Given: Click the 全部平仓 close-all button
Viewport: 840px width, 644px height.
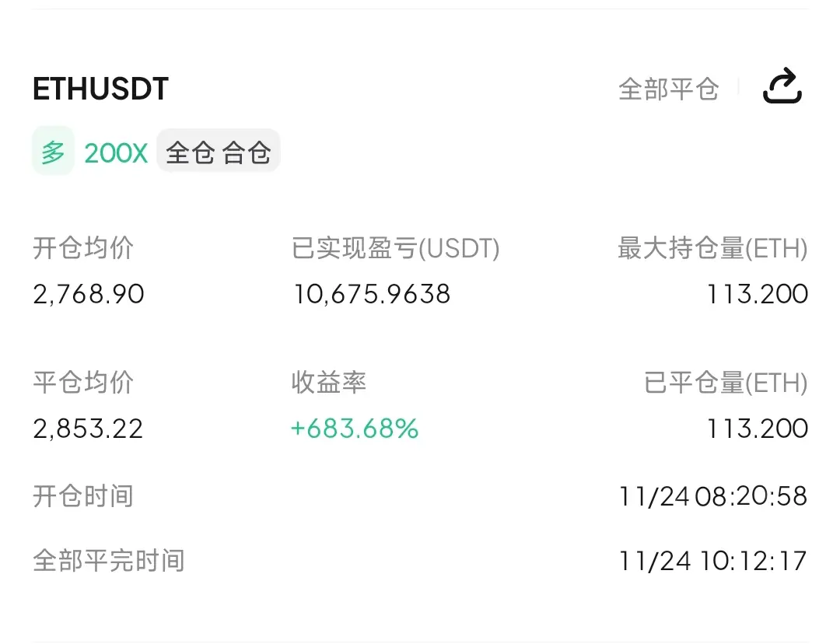Looking at the screenshot, I should point(668,89).
